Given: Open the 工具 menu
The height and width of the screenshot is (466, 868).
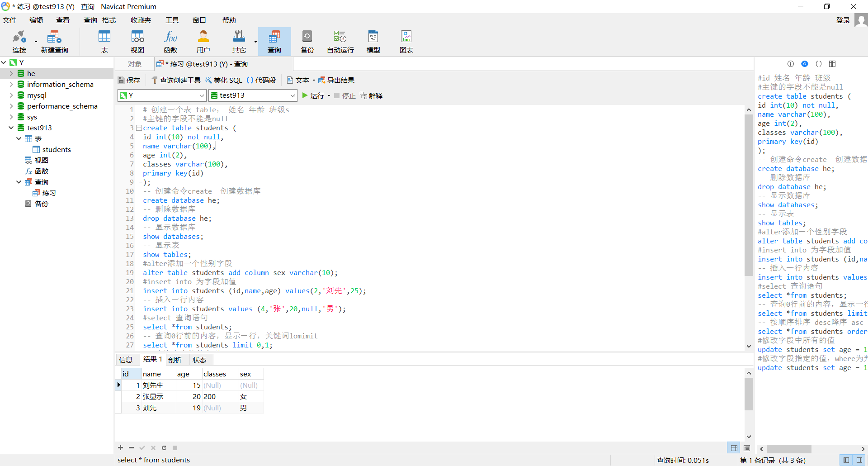Looking at the screenshot, I should pyautogui.click(x=172, y=20).
